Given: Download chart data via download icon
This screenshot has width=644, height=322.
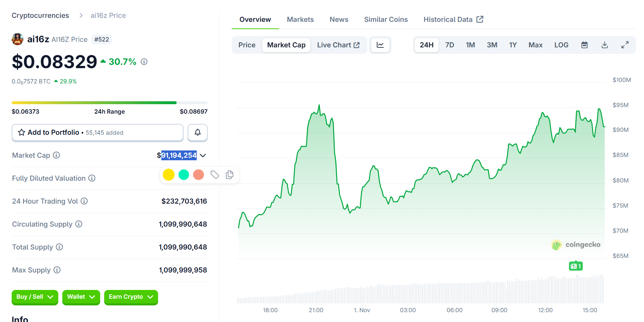Looking at the screenshot, I should [604, 45].
